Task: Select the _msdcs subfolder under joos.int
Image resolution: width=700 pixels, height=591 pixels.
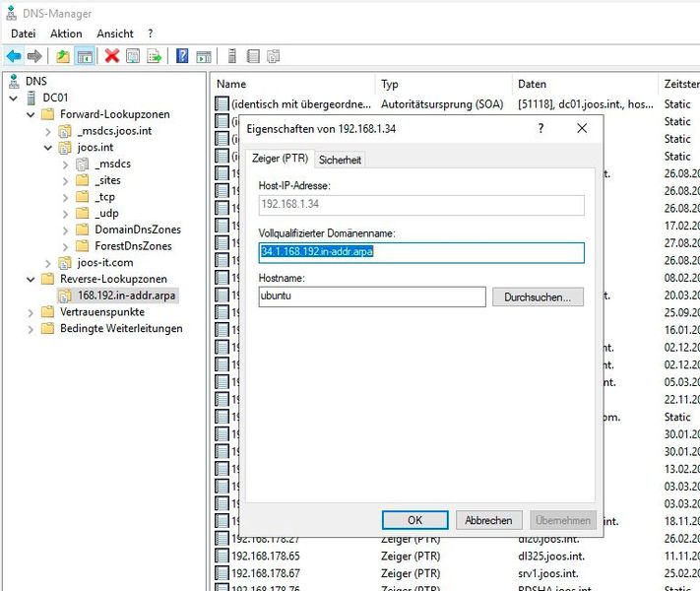Action: click(112, 164)
